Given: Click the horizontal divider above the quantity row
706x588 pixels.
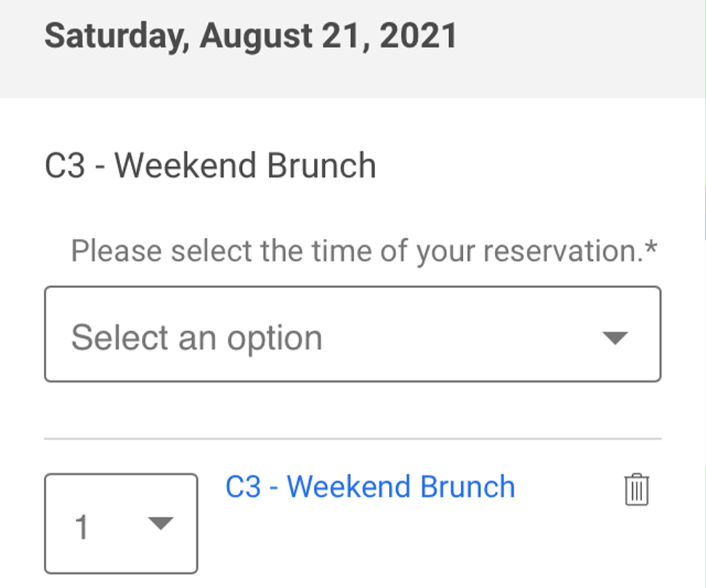Looking at the screenshot, I should pos(352,438).
